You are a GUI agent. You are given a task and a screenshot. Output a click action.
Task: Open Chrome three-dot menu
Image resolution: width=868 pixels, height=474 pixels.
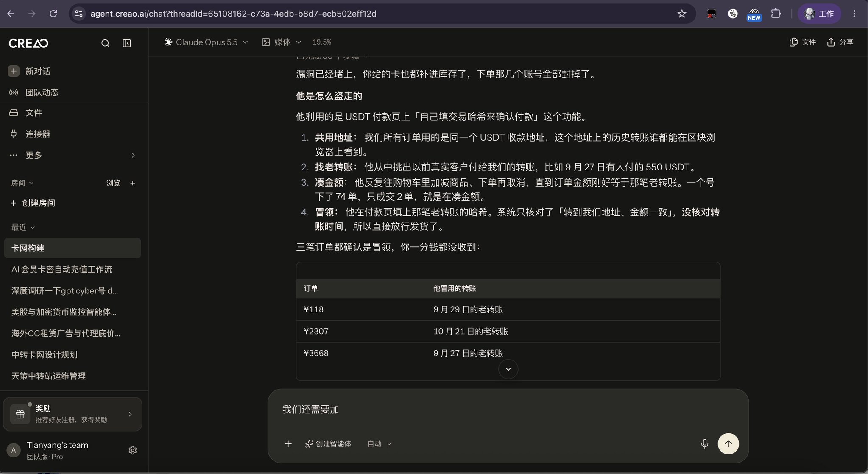[x=854, y=14]
